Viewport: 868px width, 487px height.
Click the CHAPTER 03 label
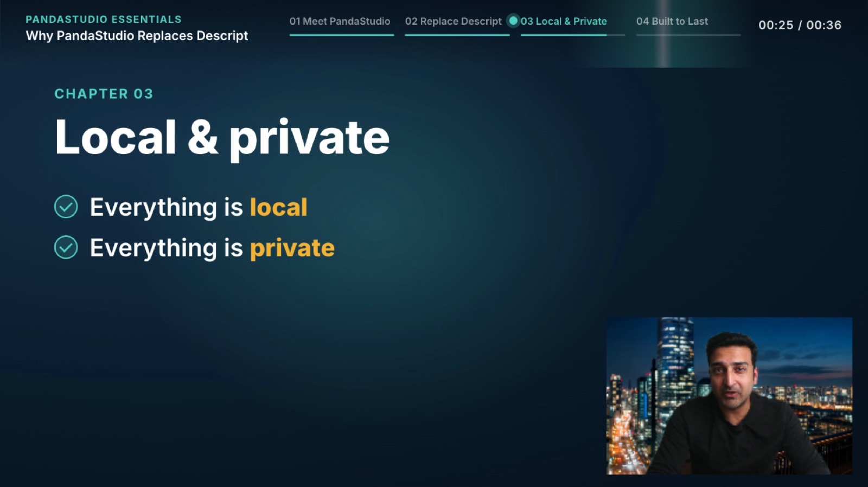(x=104, y=94)
